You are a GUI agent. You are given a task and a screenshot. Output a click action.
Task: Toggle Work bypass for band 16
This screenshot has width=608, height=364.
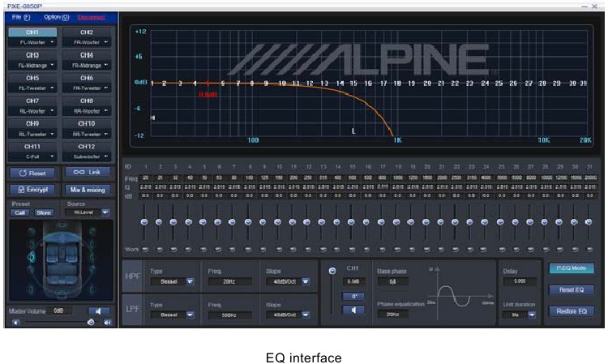(366, 249)
